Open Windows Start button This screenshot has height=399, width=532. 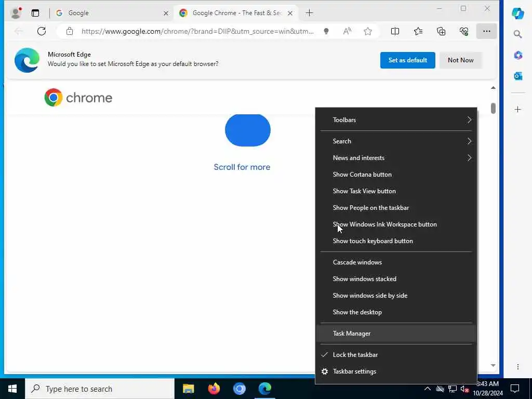(12, 389)
